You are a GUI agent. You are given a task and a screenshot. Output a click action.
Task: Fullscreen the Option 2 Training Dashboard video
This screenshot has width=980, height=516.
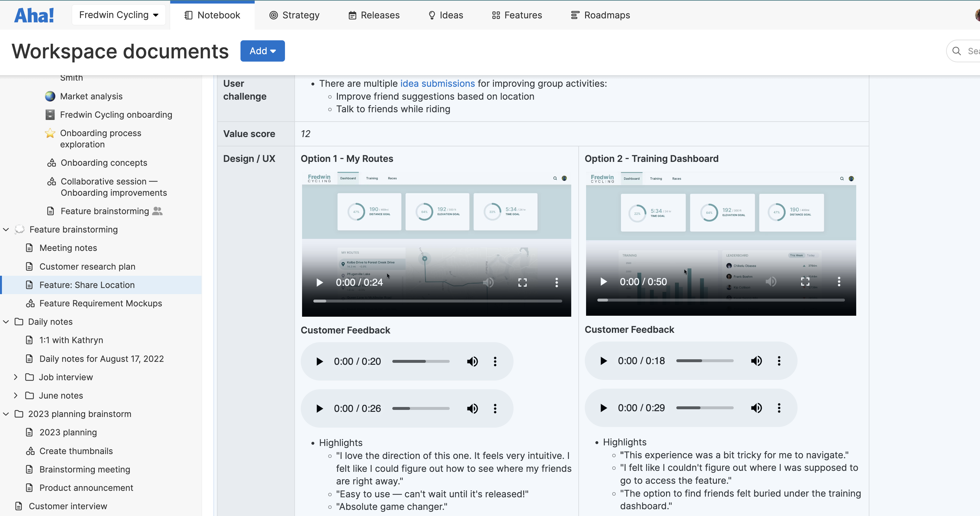pos(805,282)
